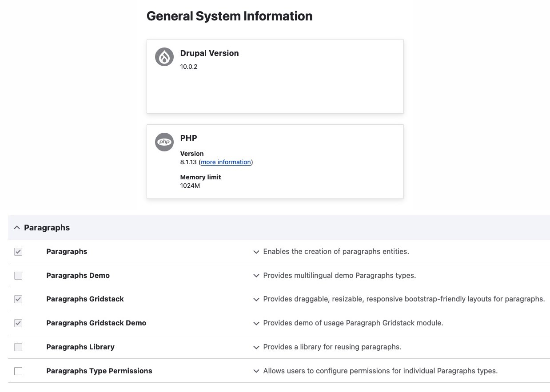550x392 pixels.
Task: Click the Paragraphs Library module name
Action: pos(80,347)
